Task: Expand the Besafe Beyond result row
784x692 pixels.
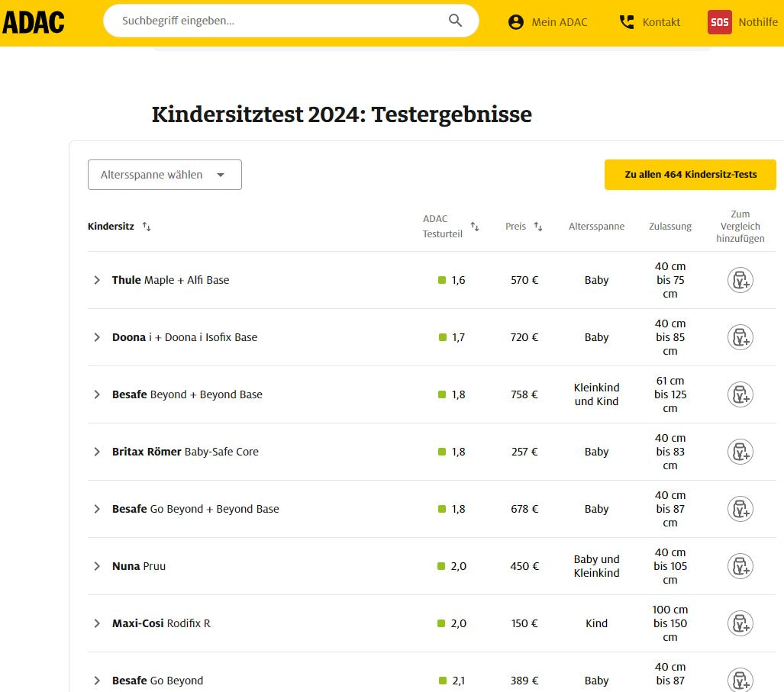Action: pos(97,394)
